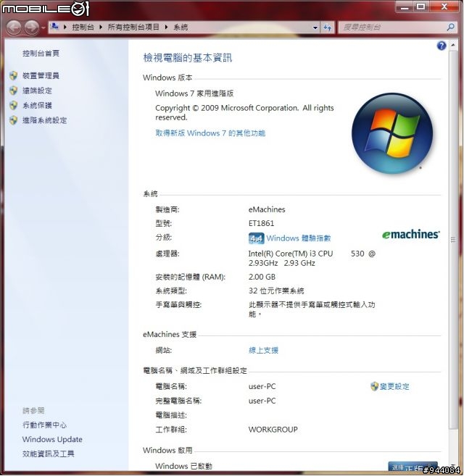Image resolution: width=464 pixels, height=476 pixels.
Task: Minimize the System window
Action: click(x=405, y=7)
